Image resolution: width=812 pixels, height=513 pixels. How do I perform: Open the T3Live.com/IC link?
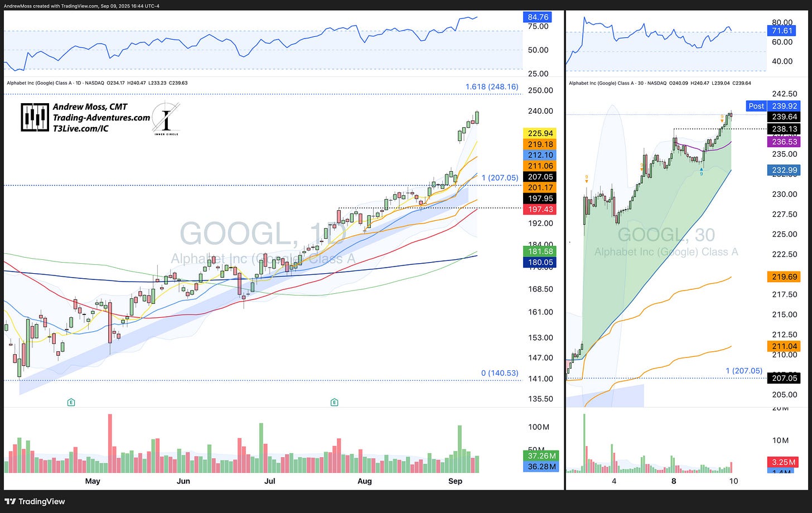pyautogui.click(x=80, y=128)
